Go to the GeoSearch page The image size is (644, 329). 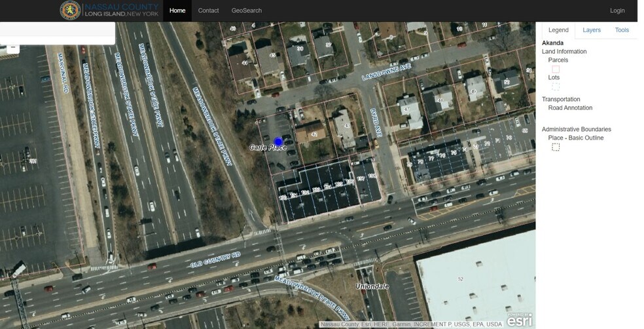(246, 10)
